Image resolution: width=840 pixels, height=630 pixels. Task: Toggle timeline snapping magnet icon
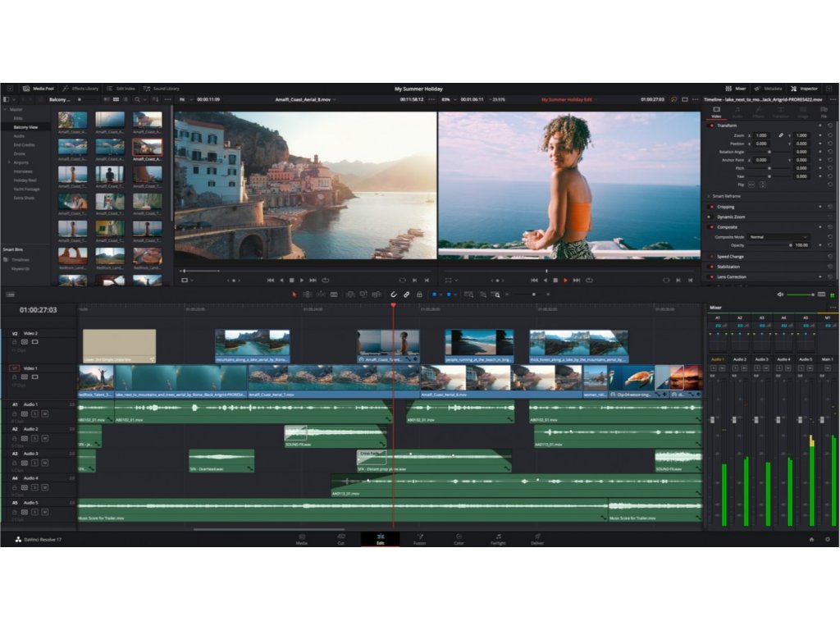[x=394, y=294]
